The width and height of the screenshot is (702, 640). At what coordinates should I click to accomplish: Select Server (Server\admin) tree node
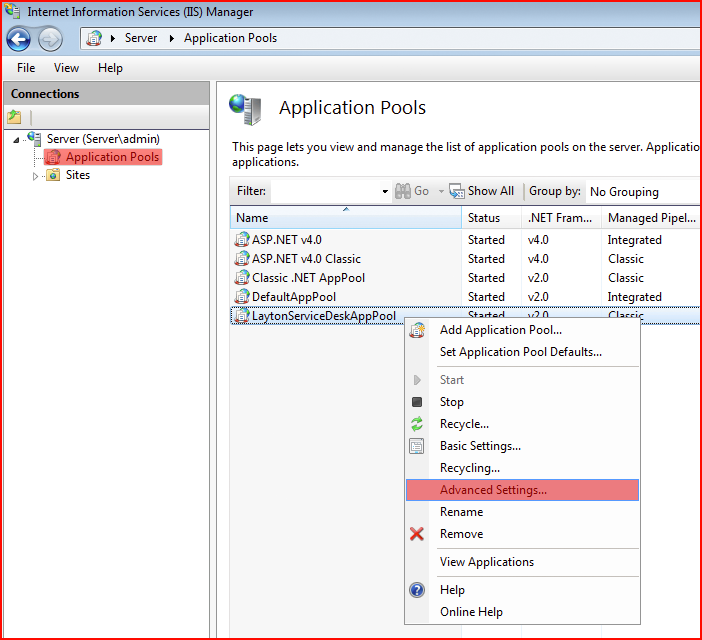click(x=103, y=139)
